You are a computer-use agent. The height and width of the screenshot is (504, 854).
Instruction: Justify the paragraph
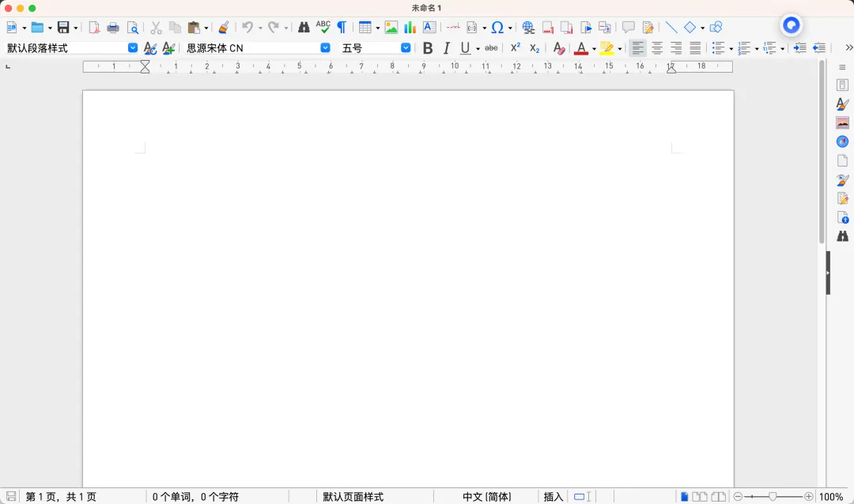[x=695, y=48]
